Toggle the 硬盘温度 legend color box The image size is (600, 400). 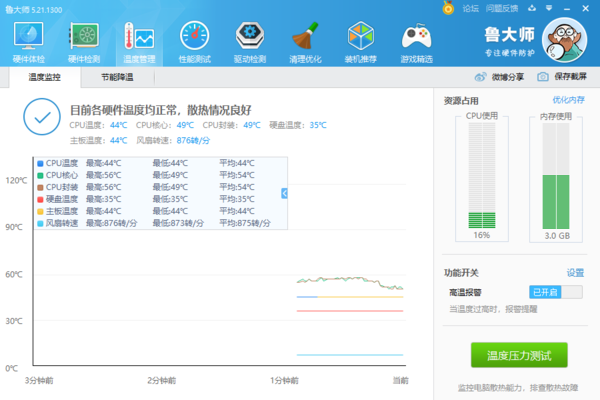(x=40, y=199)
